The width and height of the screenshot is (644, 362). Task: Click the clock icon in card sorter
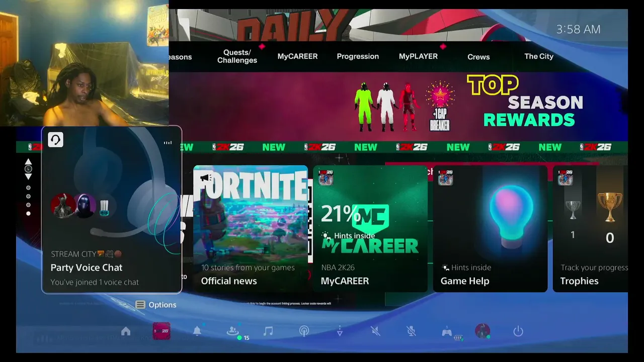point(28,169)
